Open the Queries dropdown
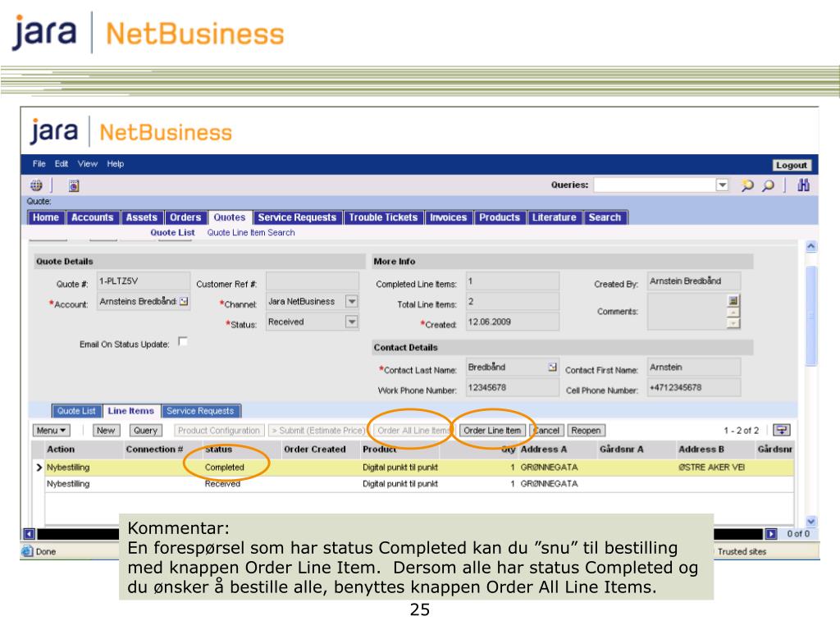840x630 pixels. click(x=722, y=185)
